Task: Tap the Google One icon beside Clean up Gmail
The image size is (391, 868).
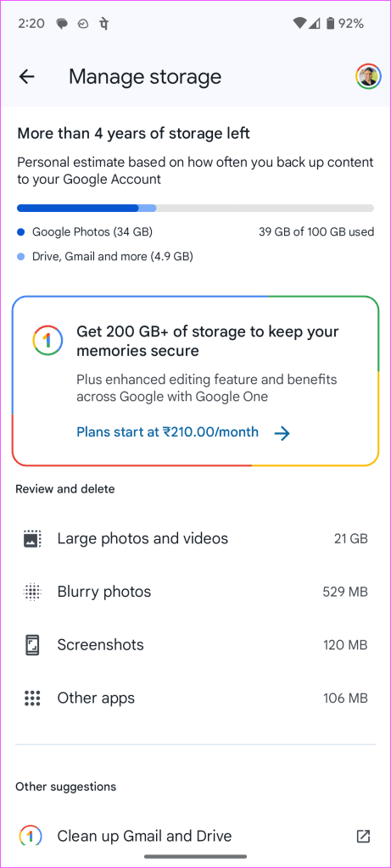Action: click(29, 836)
